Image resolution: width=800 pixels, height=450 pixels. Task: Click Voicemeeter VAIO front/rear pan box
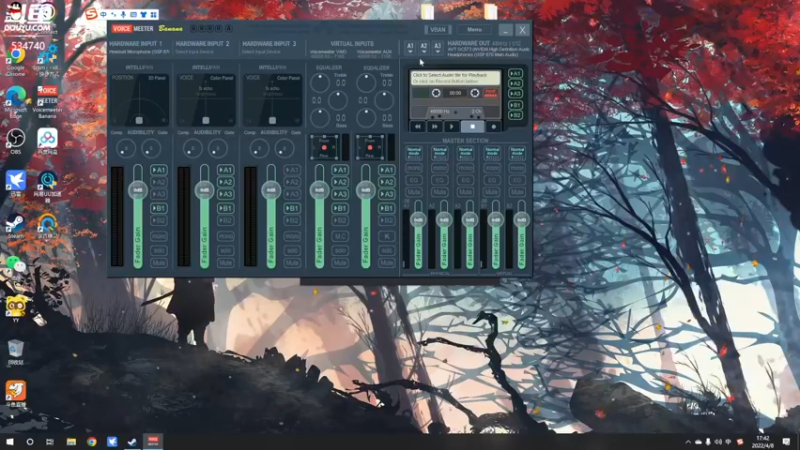pos(324,147)
